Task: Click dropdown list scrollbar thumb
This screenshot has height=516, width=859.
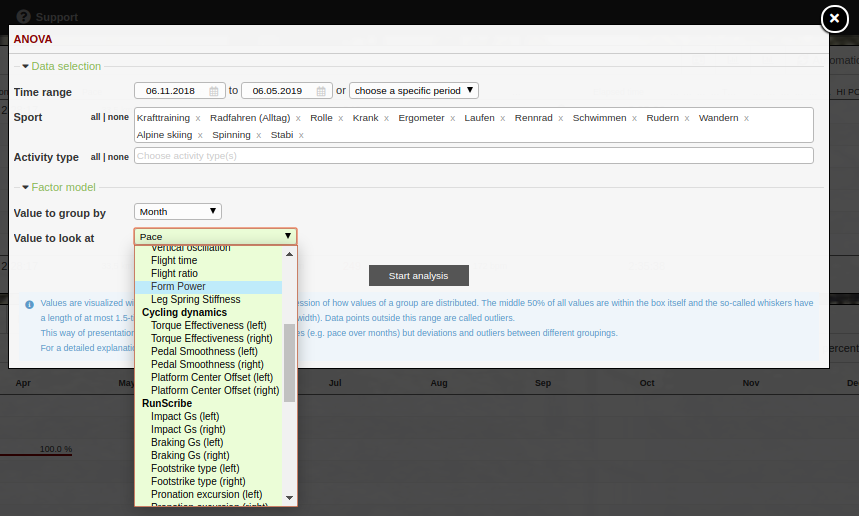Action: click(289, 363)
